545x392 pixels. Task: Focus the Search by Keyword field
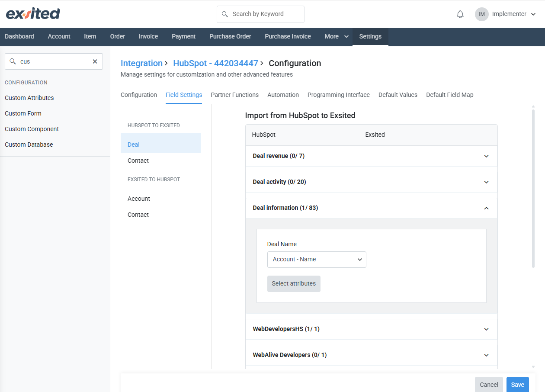coord(260,14)
